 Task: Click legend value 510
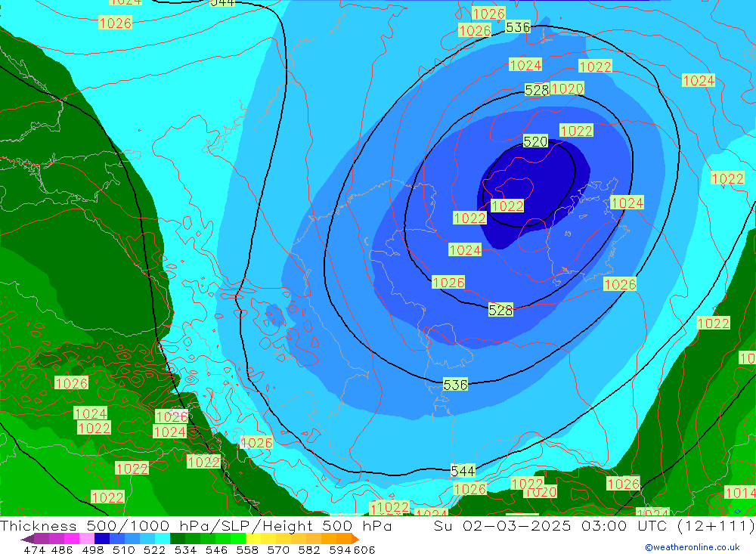(x=123, y=549)
